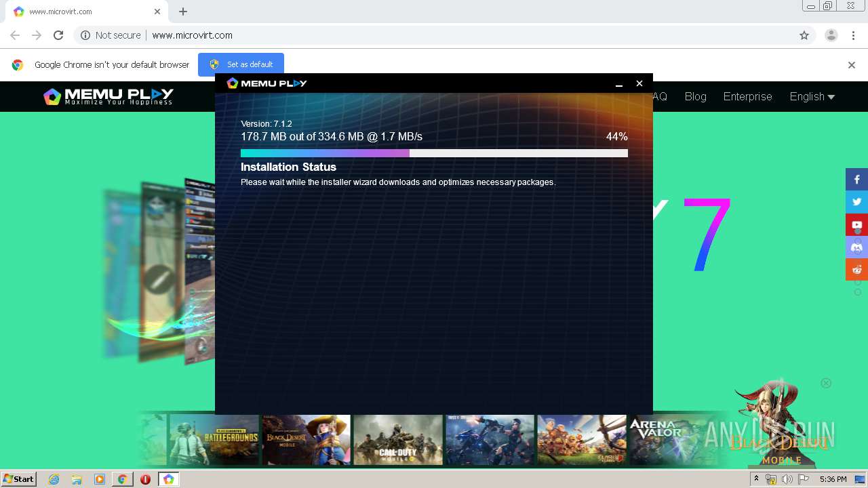Switch to Chrome in the taskbar

[x=122, y=479]
